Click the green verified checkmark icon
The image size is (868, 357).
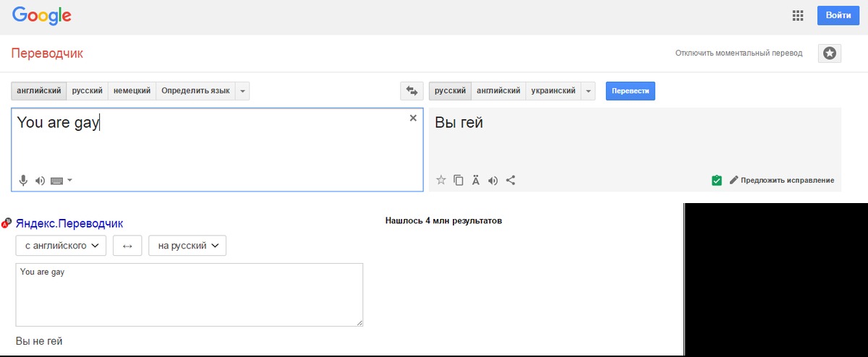(x=717, y=180)
